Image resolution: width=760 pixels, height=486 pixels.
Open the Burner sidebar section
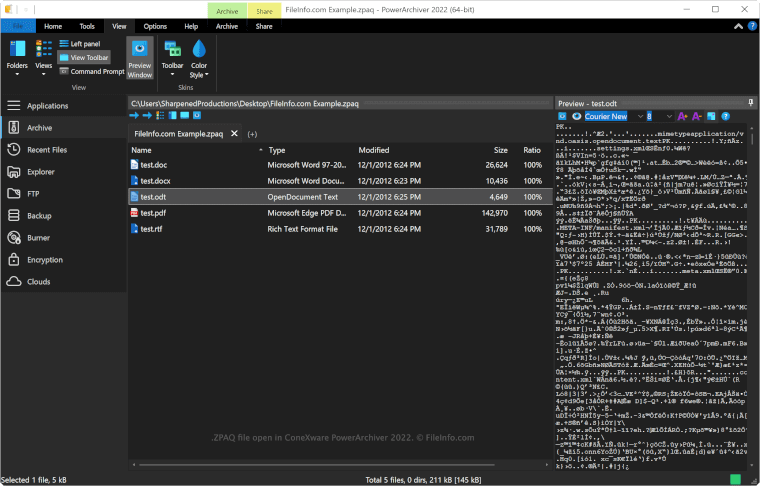[38, 237]
